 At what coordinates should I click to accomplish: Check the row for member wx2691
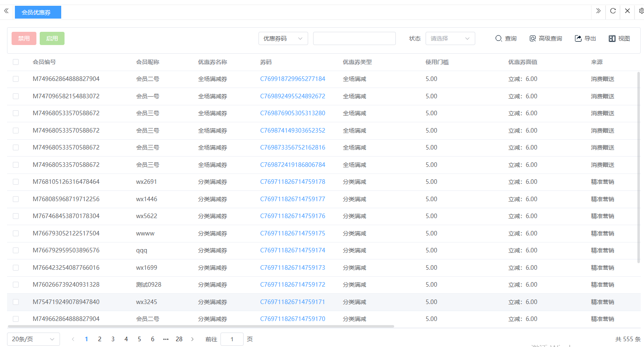click(16, 182)
